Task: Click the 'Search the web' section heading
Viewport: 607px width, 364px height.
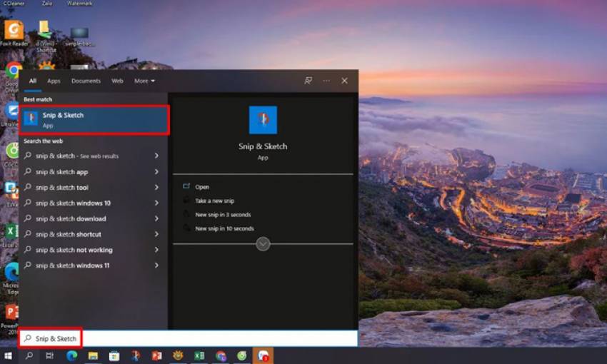Action: [x=43, y=141]
